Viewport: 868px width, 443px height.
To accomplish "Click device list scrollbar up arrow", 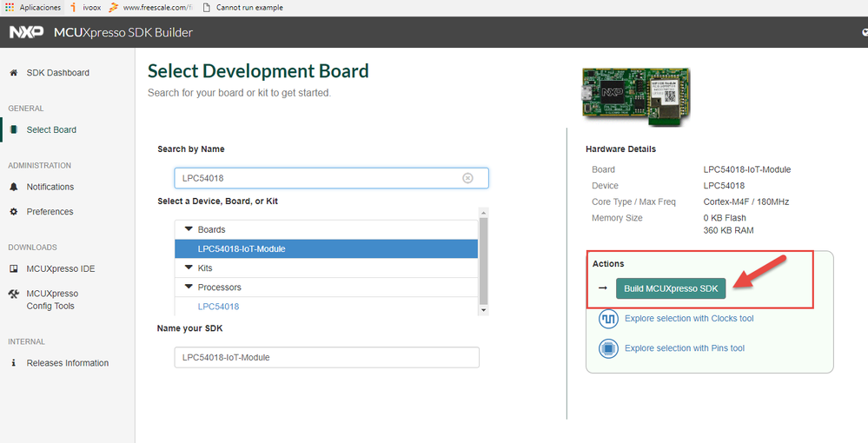I will pos(484,213).
